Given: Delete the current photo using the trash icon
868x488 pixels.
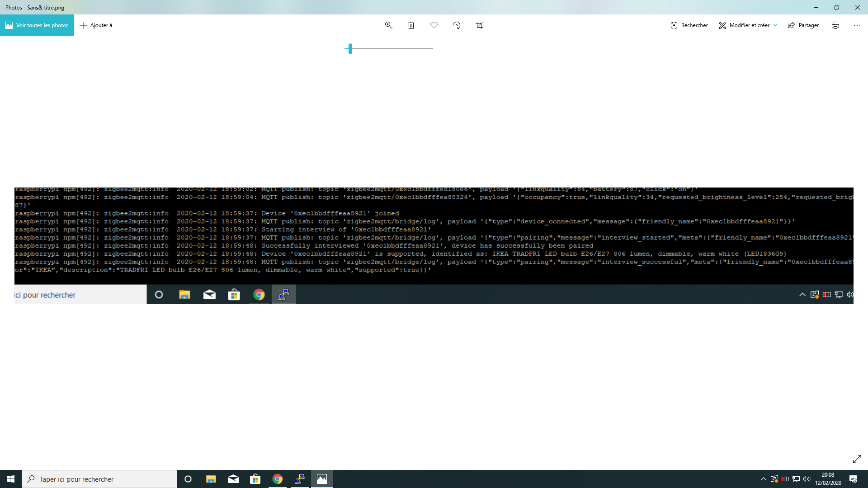Looking at the screenshot, I should [x=411, y=25].
